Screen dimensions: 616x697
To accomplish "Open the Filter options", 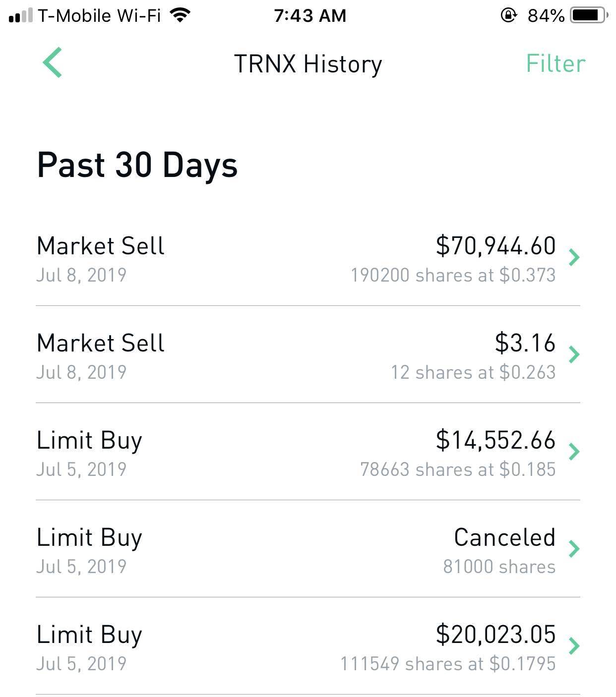I will coord(555,63).
